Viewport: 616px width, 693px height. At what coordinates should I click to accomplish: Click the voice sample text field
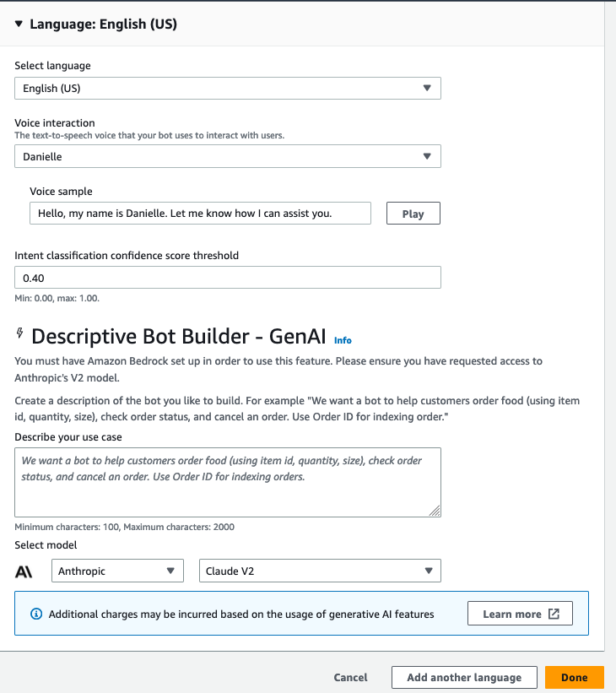pos(200,214)
